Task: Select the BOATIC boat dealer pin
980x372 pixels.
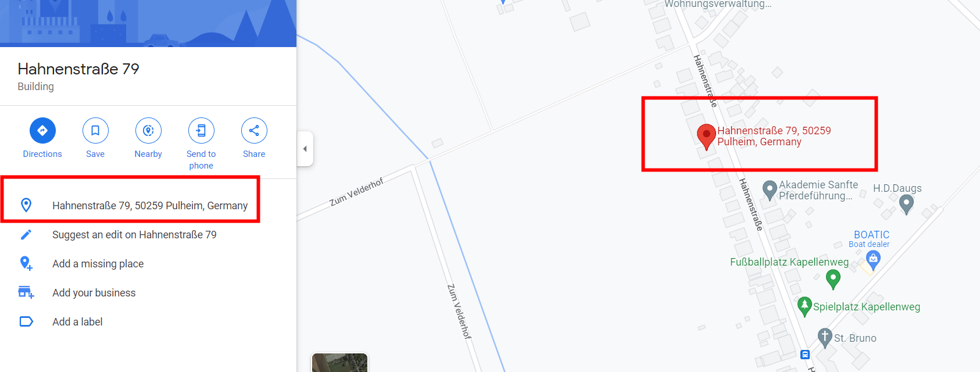Action: click(x=873, y=260)
